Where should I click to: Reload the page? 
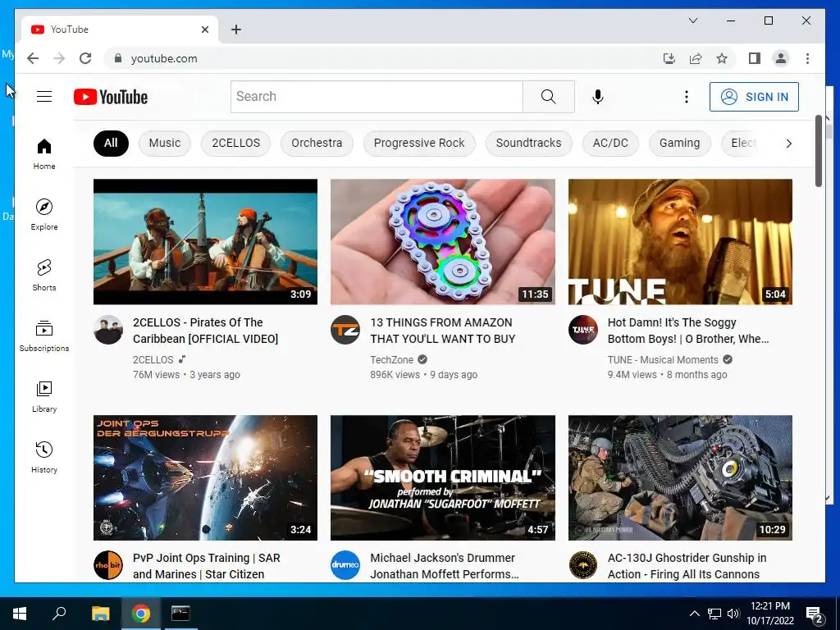point(85,58)
